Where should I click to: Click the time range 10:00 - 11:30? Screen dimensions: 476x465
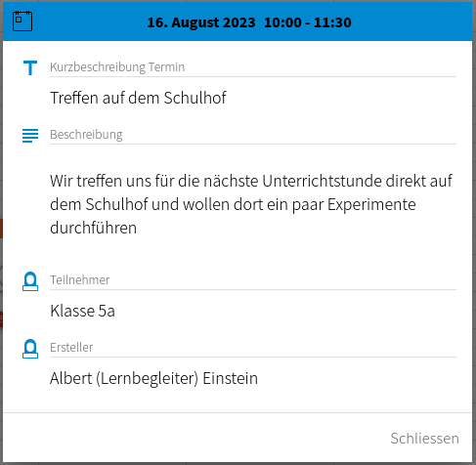click(308, 22)
